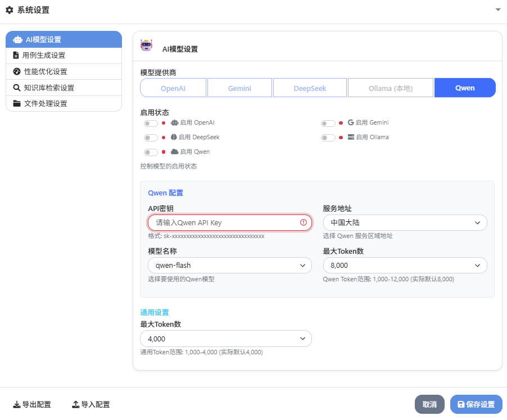Collapse the 系统设置 panel with top-right arrow
Image resolution: width=507 pixels, height=420 pixels.
click(x=498, y=10)
